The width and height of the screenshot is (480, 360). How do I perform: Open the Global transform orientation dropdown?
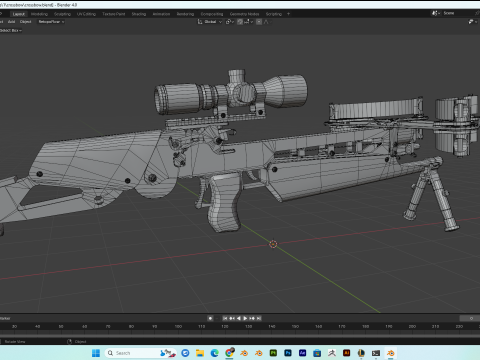(210, 22)
